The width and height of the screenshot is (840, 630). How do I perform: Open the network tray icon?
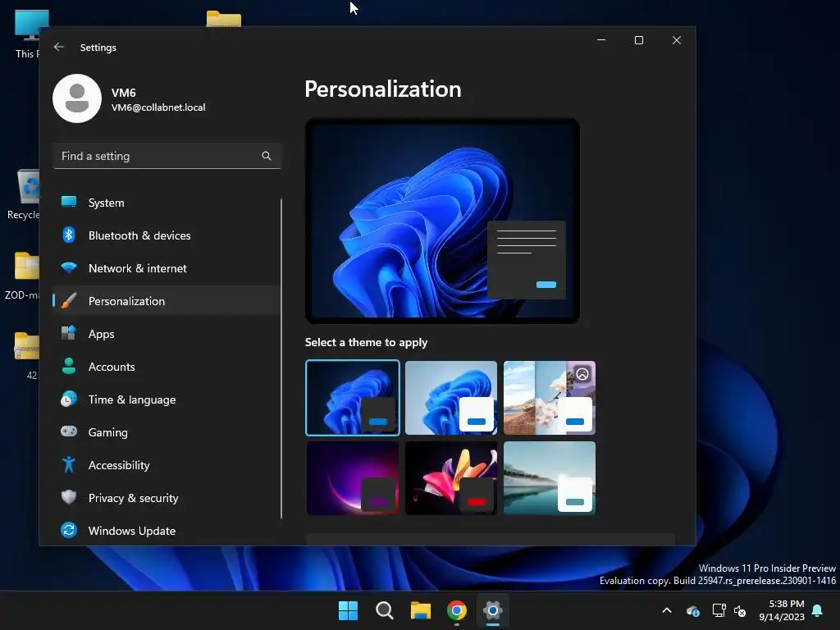coord(719,610)
